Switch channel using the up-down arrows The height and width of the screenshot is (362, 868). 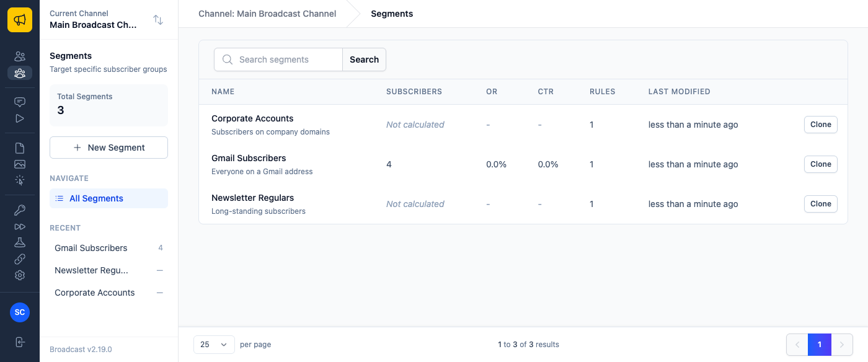pyautogui.click(x=158, y=20)
